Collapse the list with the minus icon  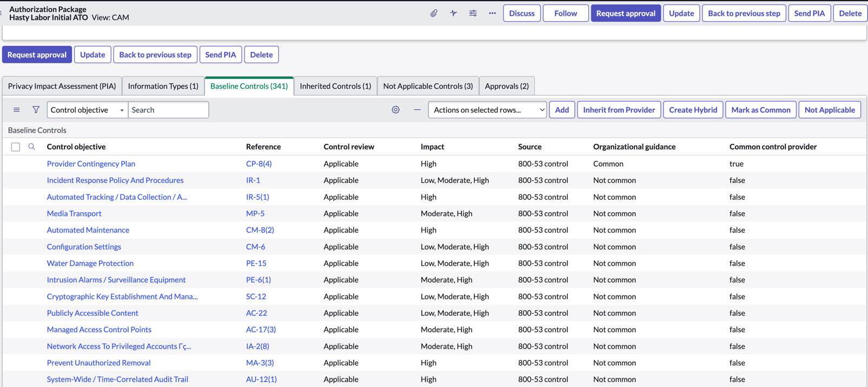click(417, 110)
